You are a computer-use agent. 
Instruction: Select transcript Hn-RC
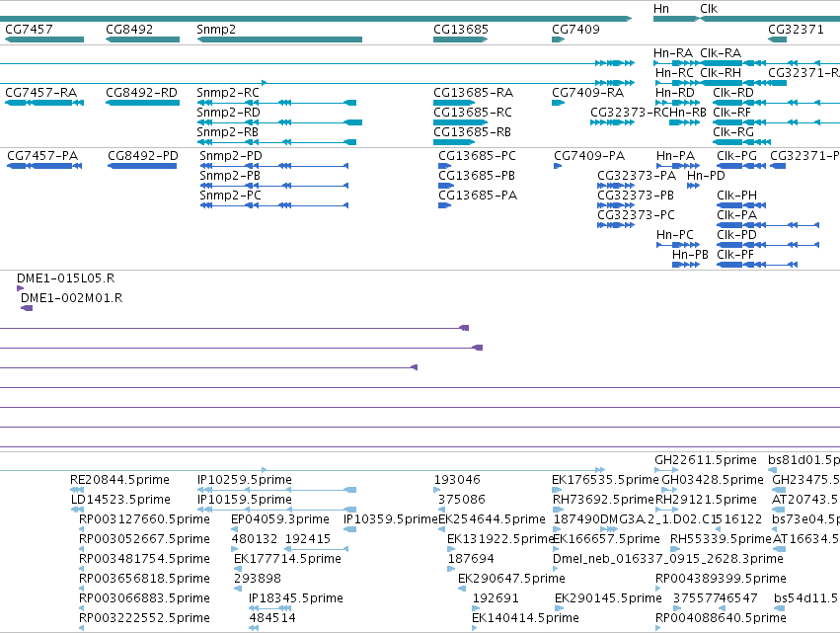pos(674,73)
